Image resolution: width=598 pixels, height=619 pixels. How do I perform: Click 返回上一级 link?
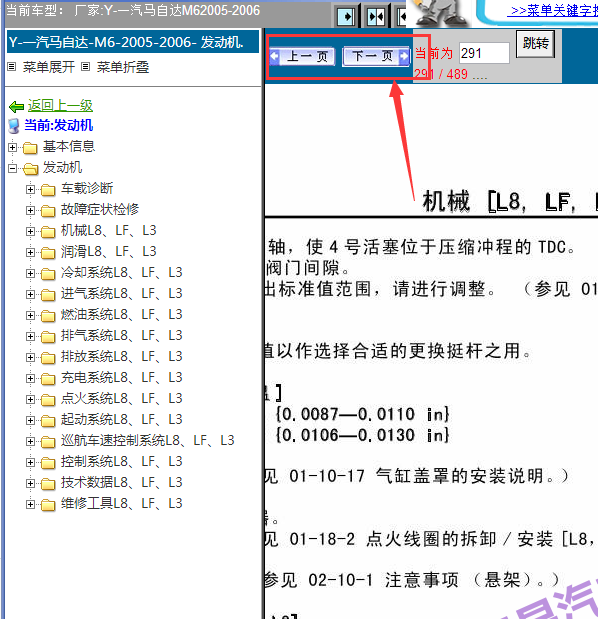tap(60, 105)
